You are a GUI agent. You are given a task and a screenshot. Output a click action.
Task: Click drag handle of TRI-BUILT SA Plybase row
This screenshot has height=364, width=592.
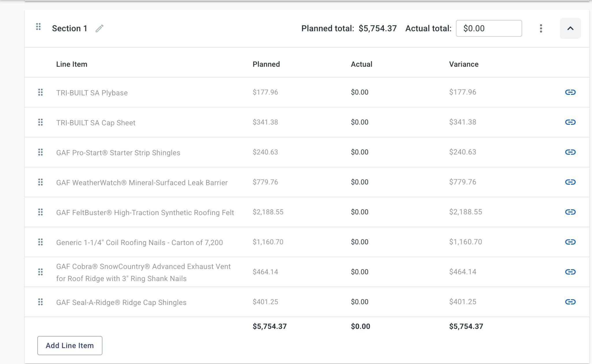pyautogui.click(x=40, y=92)
